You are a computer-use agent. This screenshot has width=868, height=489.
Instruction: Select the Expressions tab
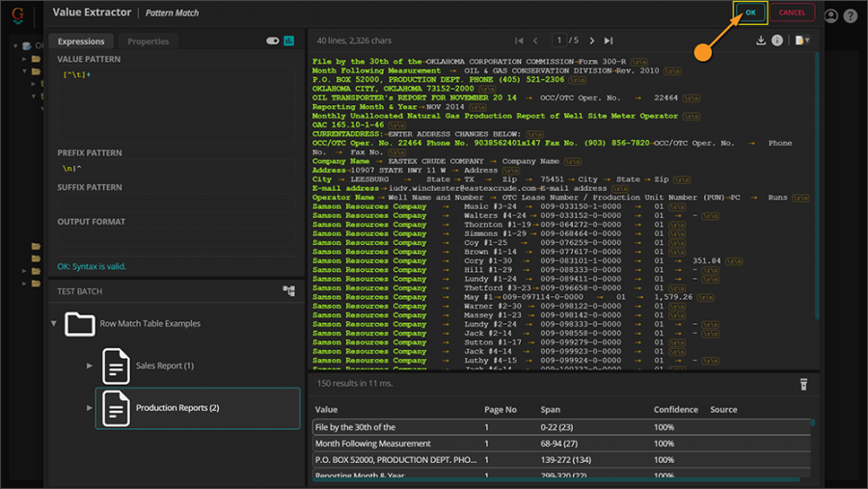81,41
